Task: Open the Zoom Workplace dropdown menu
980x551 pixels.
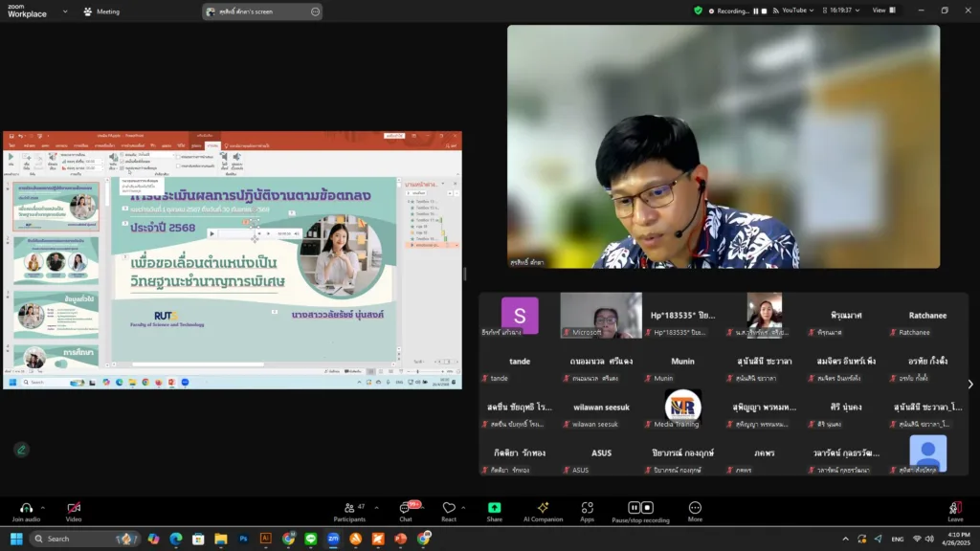Action: 65,11
